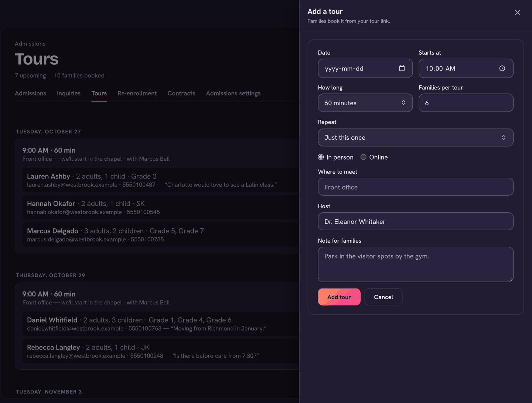
Task: Click the Tuesday, November 3 date heading
Action: (49, 392)
